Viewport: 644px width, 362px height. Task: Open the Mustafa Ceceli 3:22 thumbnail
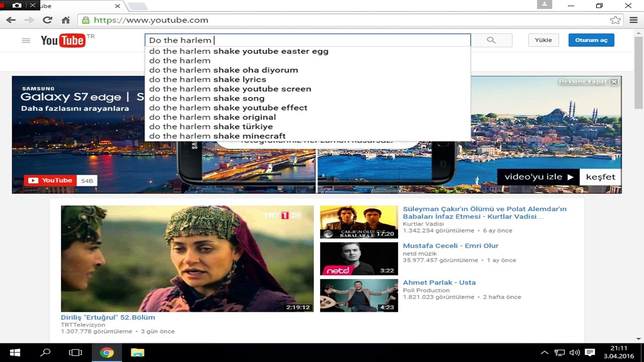click(359, 259)
